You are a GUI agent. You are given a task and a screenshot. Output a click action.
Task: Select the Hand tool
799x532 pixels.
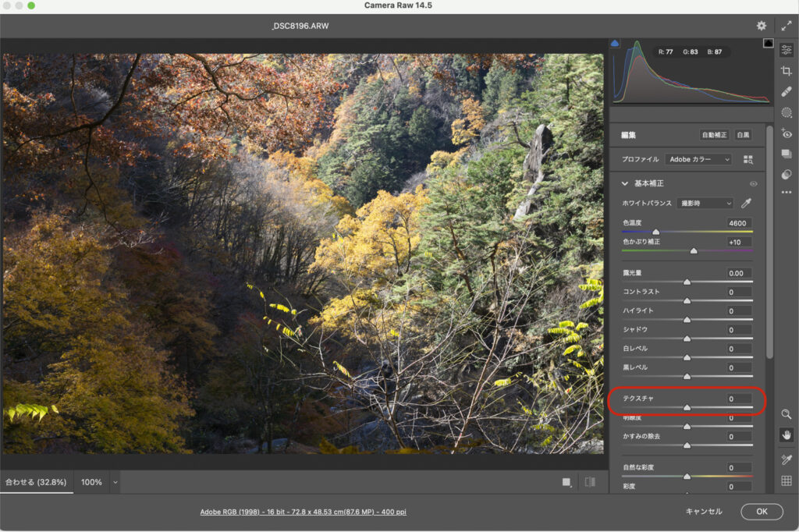pos(787,435)
